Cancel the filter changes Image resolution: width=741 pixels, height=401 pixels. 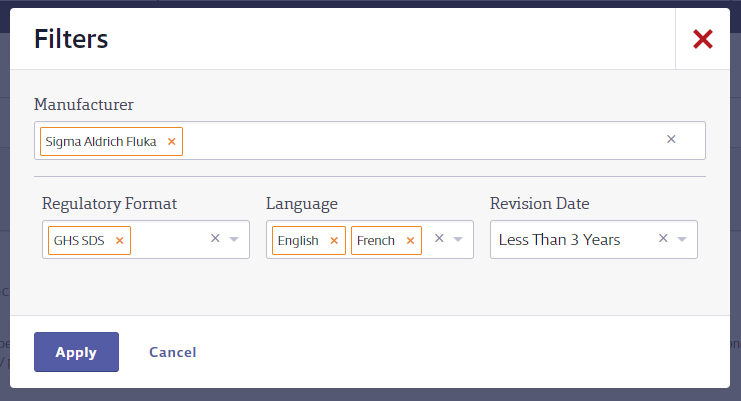pyautogui.click(x=172, y=352)
